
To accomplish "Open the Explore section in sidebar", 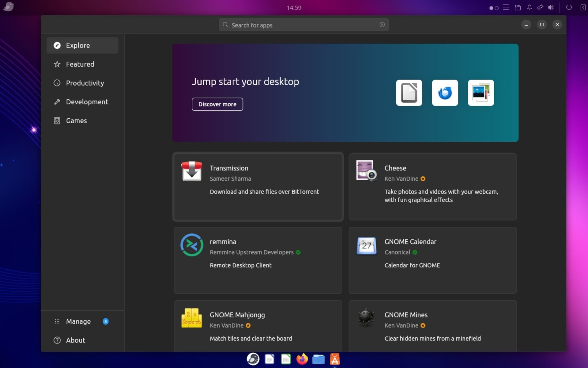I will click(x=82, y=45).
